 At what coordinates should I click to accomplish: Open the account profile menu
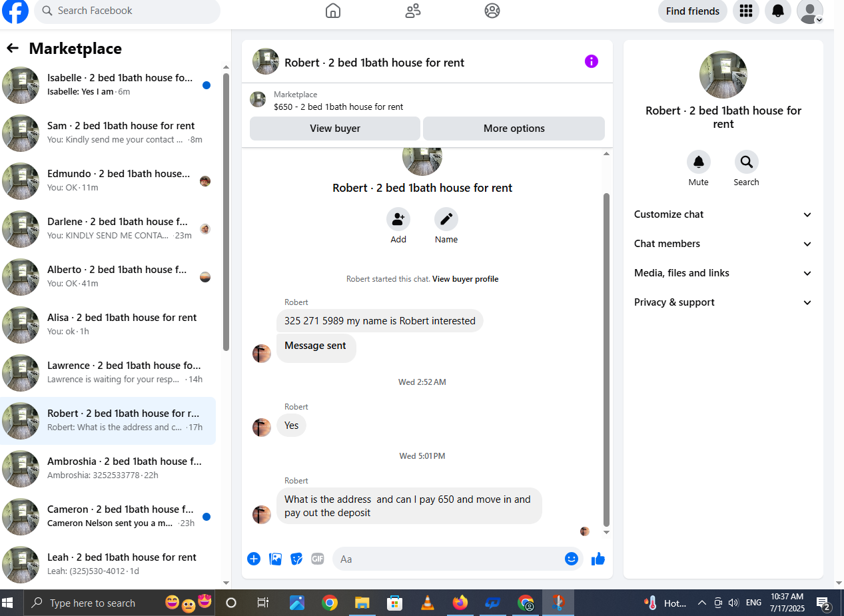pos(810,11)
